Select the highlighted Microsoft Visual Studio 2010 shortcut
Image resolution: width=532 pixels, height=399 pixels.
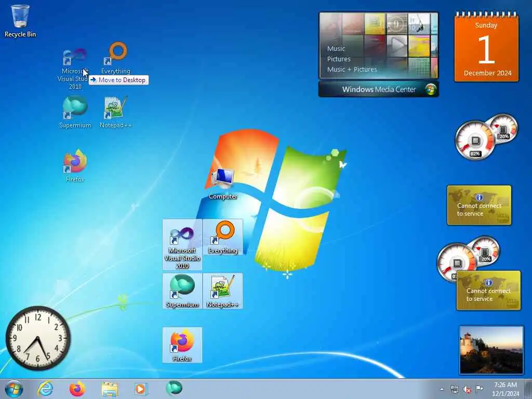[182, 245]
